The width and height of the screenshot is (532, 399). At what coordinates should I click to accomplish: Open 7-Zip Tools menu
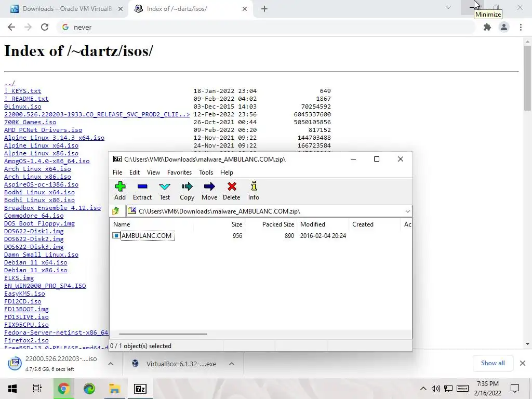click(206, 172)
